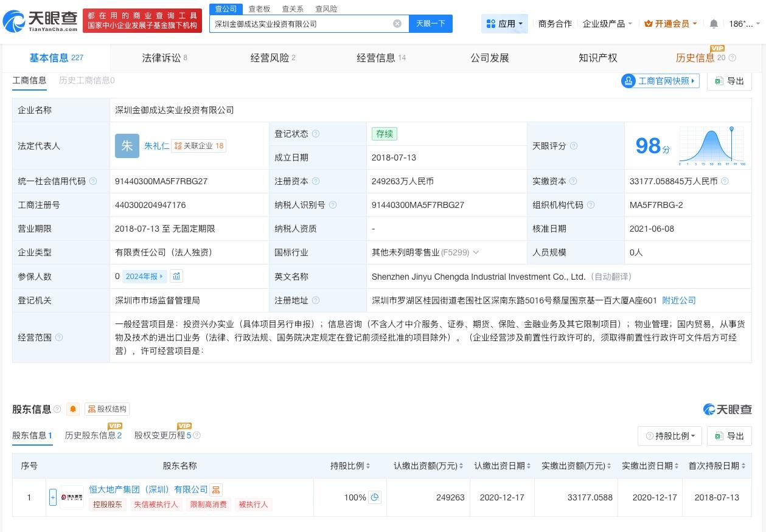
Task: Show help for 登记状态
Action: (x=315, y=134)
